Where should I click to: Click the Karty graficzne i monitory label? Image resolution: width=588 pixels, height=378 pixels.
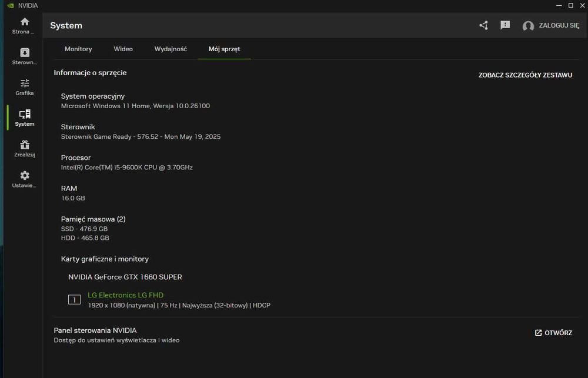(x=105, y=259)
